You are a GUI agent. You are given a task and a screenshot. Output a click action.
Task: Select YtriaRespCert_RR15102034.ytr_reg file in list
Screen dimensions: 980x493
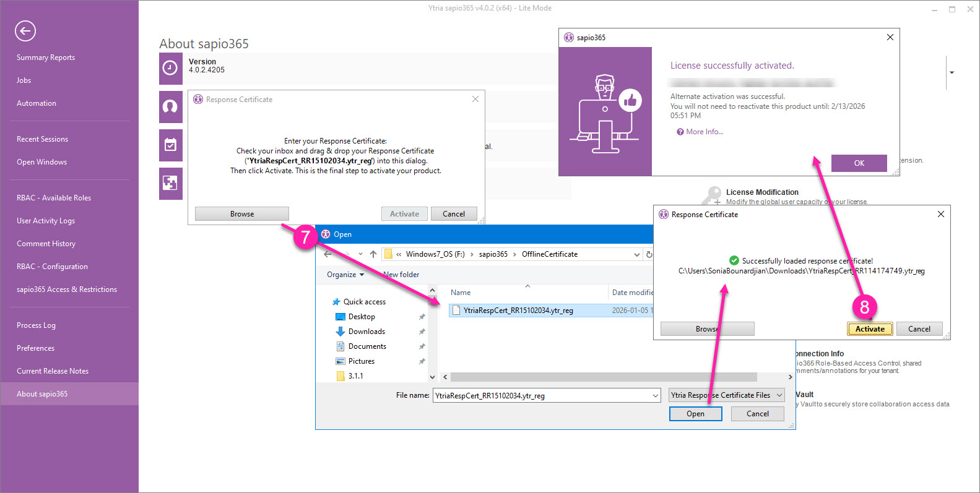coord(518,311)
